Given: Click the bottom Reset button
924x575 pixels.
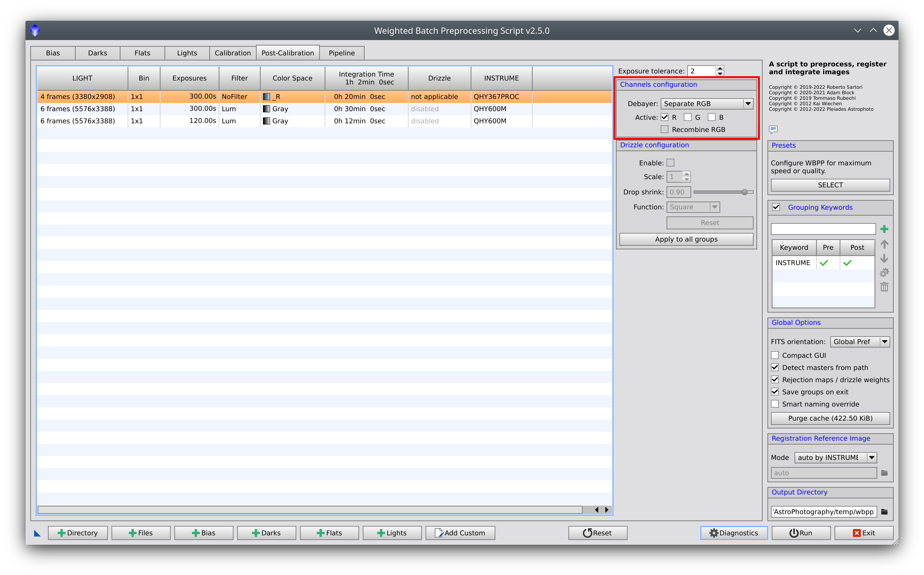Looking at the screenshot, I should point(597,533).
